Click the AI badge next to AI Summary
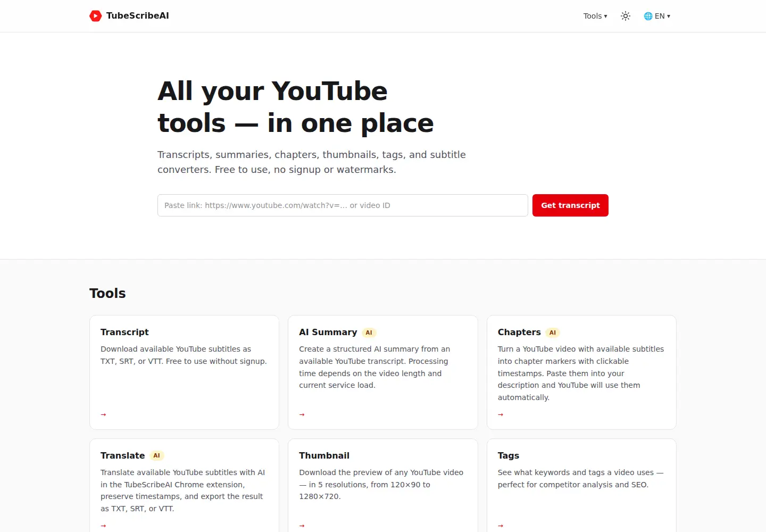This screenshot has height=532, width=766. point(369,332)
